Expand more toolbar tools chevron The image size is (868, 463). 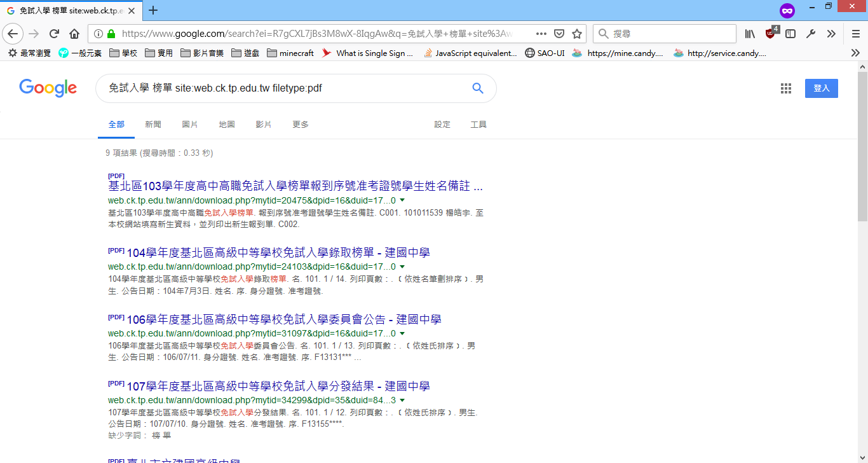click(831, 34)
